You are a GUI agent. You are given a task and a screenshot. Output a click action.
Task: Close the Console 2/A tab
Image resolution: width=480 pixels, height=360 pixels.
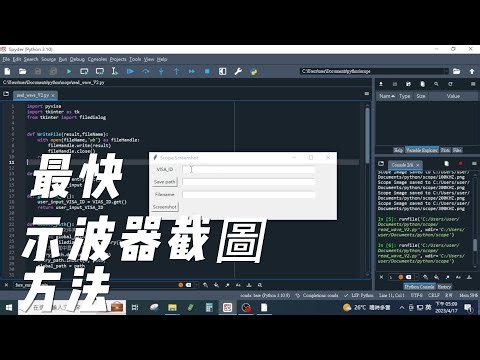point(418,165)
